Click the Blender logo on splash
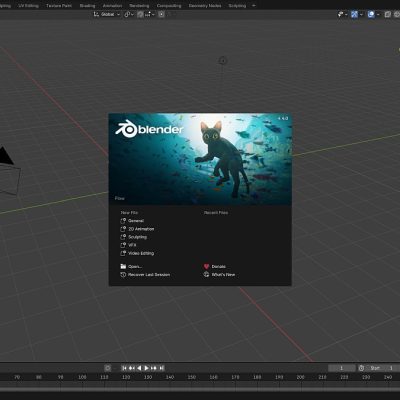 pos(149,129)
